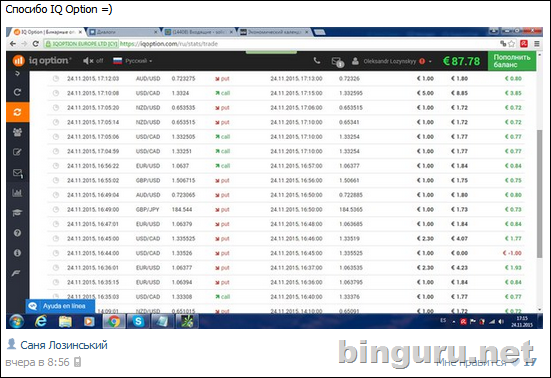
Task: Open the envelope messages icon in header
Action: pyautogui.click(x=338, y=62)
